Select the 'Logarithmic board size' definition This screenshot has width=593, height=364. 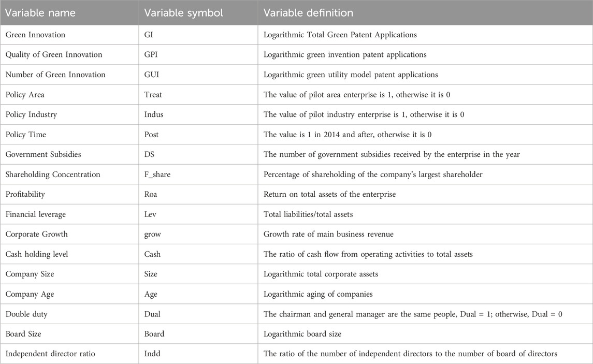pyautogui.click(x=302, y=334)
